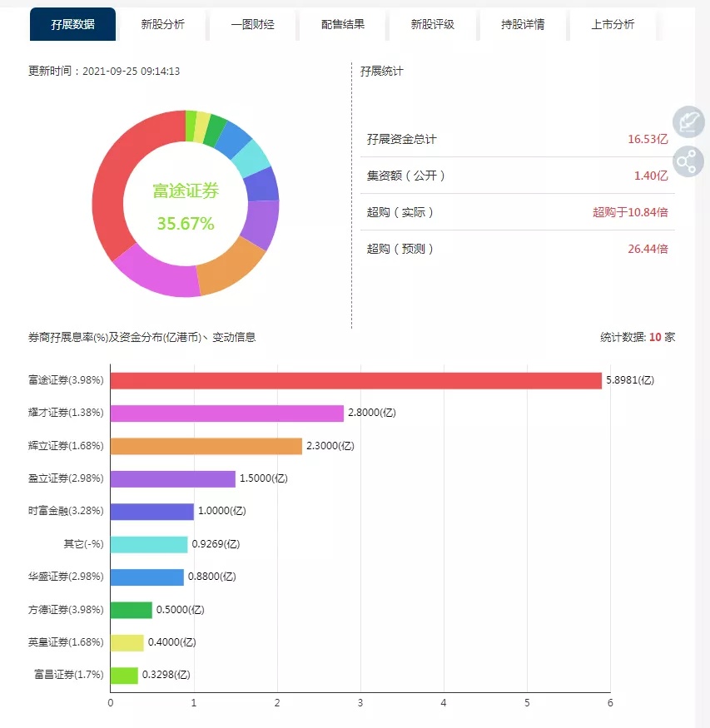Click the 1.40亿 public fundraising value
Image resolution: width=710 pixels, height=728 pixels.
(651, 176)
